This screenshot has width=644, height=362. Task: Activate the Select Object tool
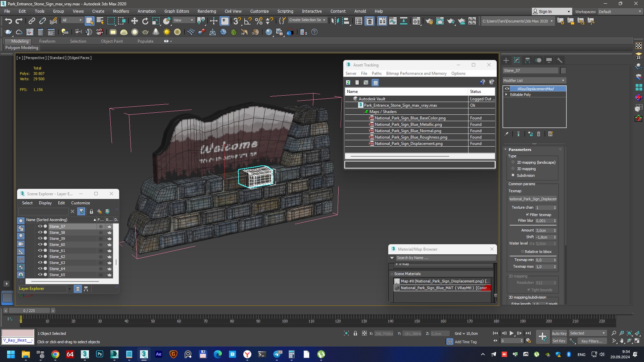(x=89, y=21)
